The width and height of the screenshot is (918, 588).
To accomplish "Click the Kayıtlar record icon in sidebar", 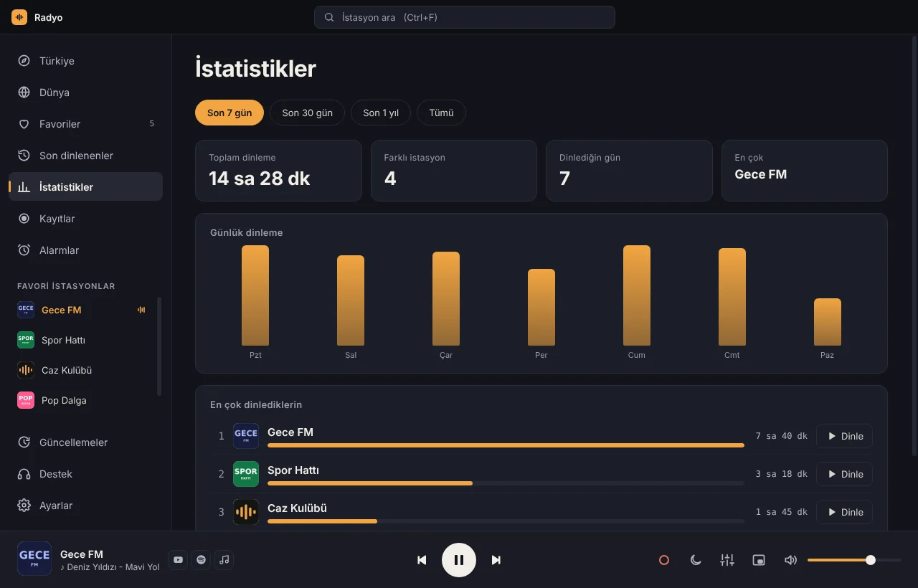I will [24, 219].
